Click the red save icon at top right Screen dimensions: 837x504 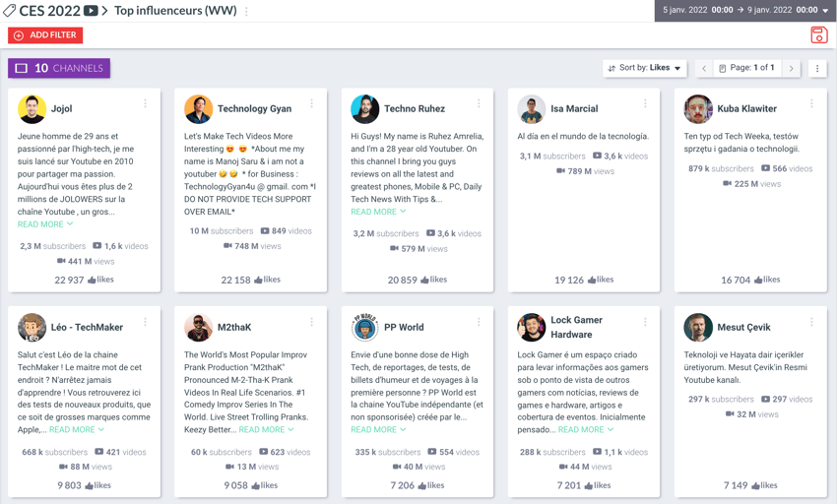click(819, 34)
